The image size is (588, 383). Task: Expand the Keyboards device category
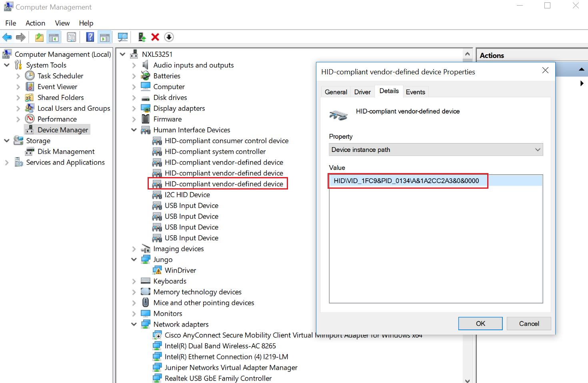(134, 281)
